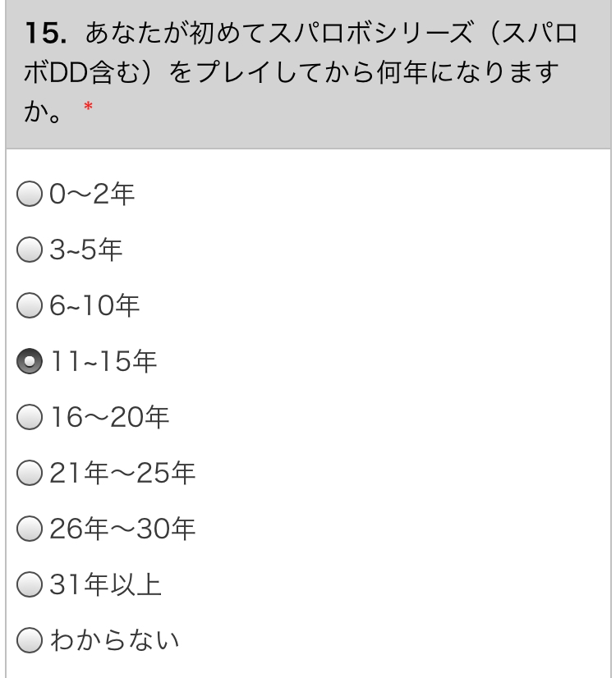Click the わからない label text
Screen dimensions: 616x678
(115, 640)
